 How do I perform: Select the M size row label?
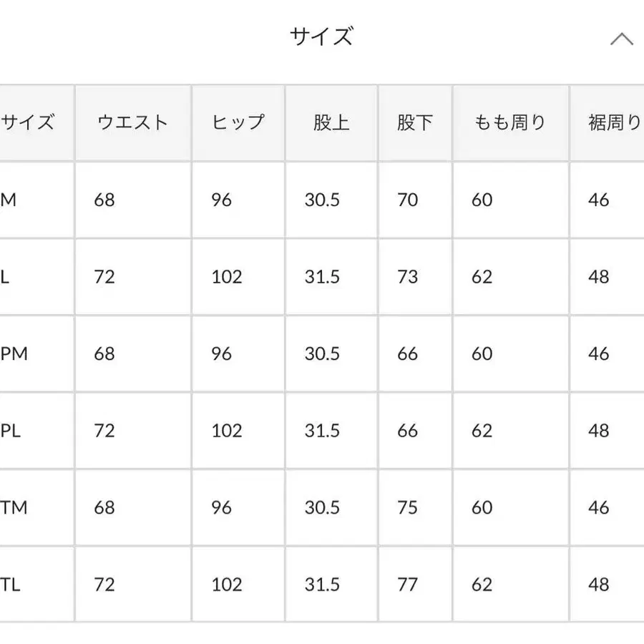point(8,200)
